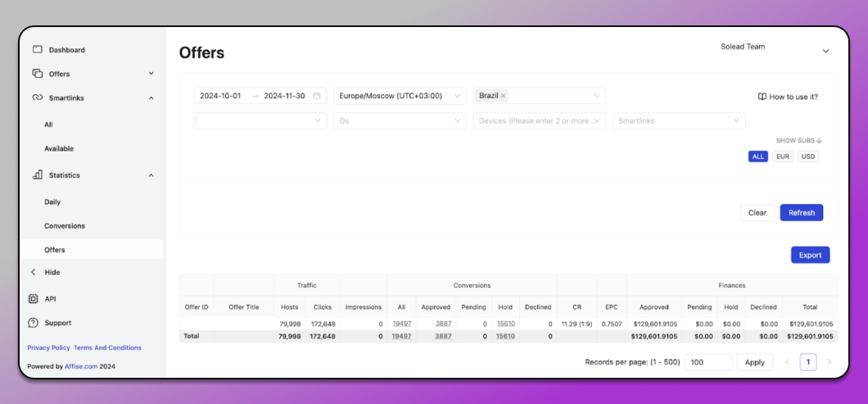Switch currency to EUR
The height and width of the screenshot is (404, 868).
click(783, 157)
